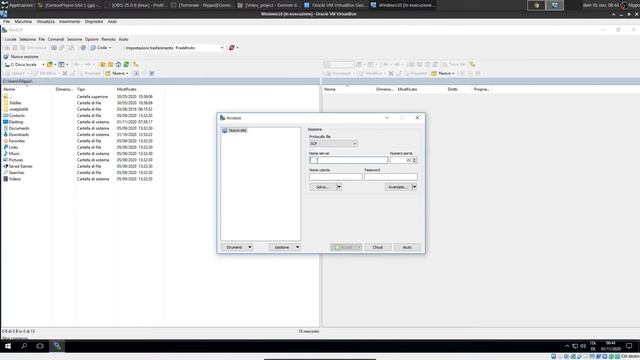Image resolution: width=640 pixels, height=360 pixels.
Task: Open the Gestione dropdown arrow
Action: [297, 247]
